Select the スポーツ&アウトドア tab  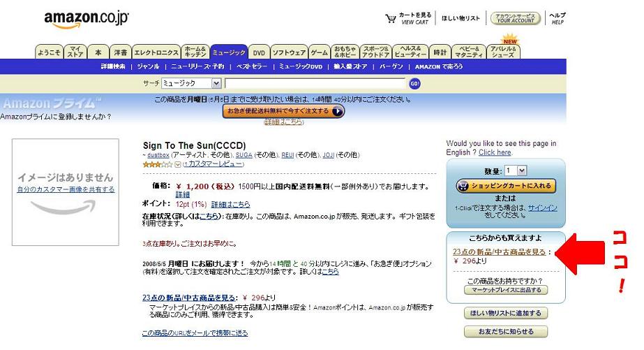375,52
